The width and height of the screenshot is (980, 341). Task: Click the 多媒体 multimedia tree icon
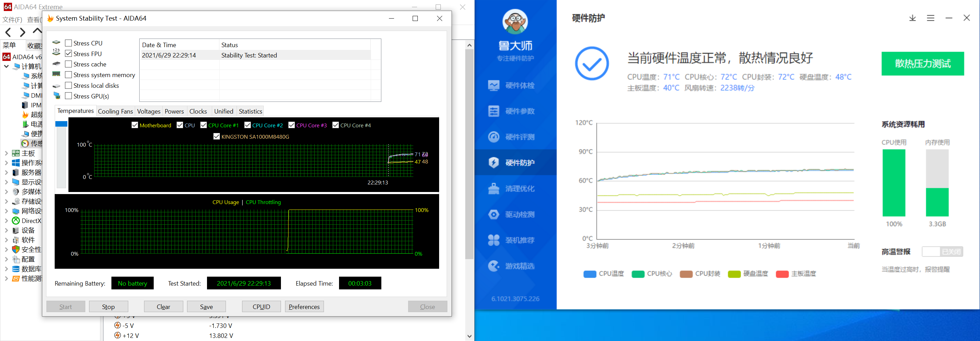click(x=15, y=192)
